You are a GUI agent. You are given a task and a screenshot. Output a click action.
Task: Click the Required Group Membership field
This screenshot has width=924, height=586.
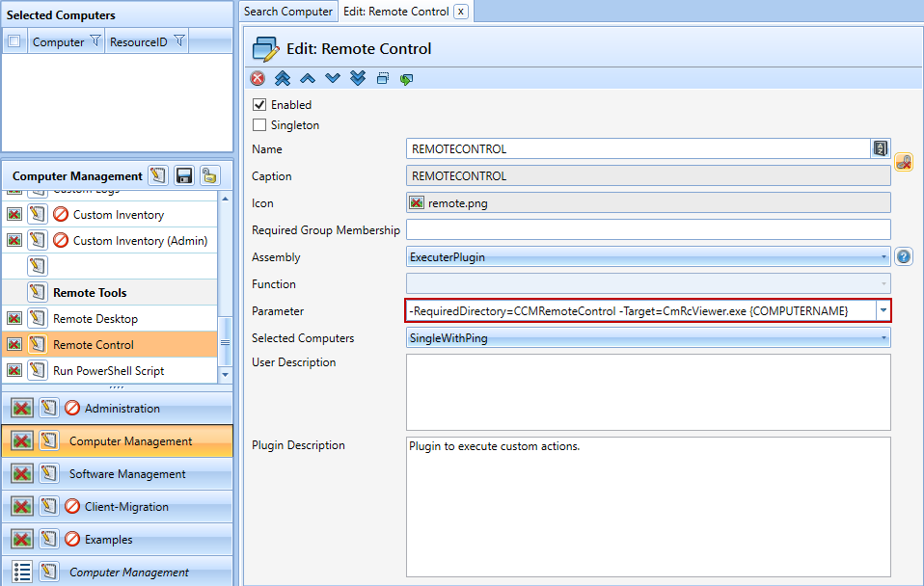coord(648,229)
